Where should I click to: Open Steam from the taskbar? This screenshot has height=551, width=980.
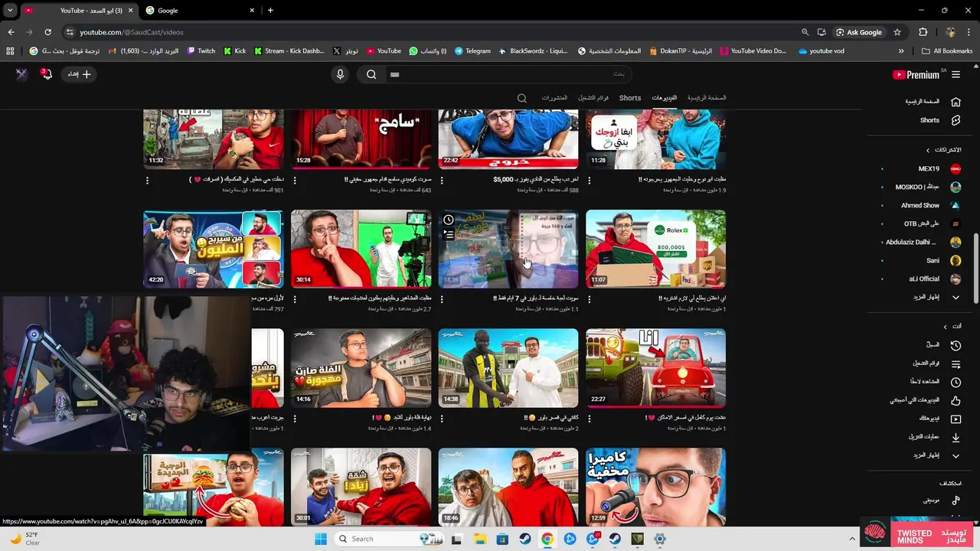pos(524,539)
